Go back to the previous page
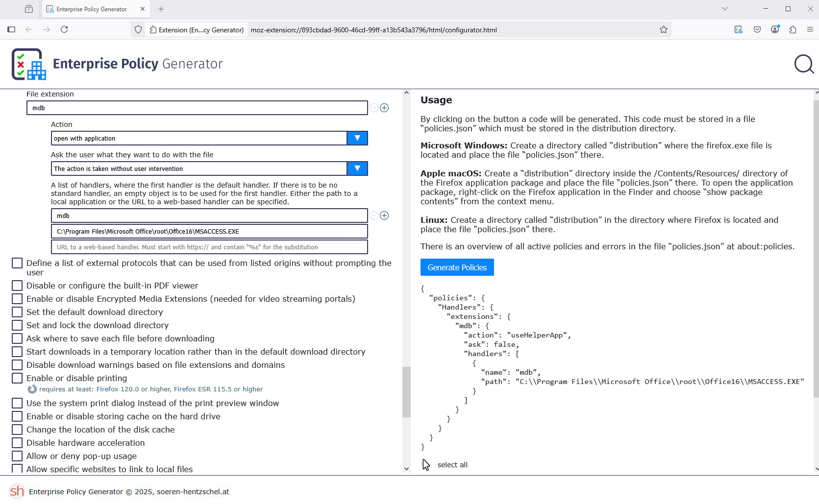The width and height of the screenshot is (819, 504). coord(29,29)
